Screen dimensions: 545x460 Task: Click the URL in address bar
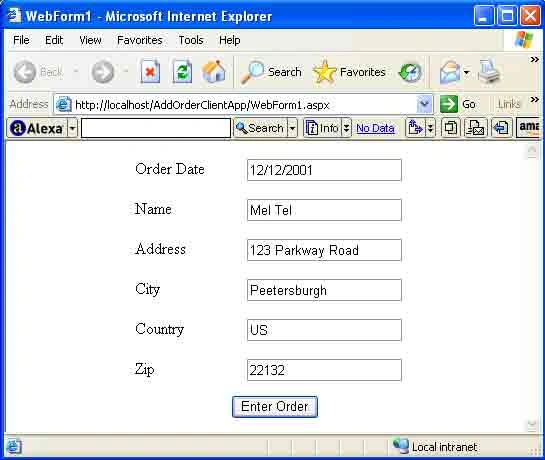point(202,105)
